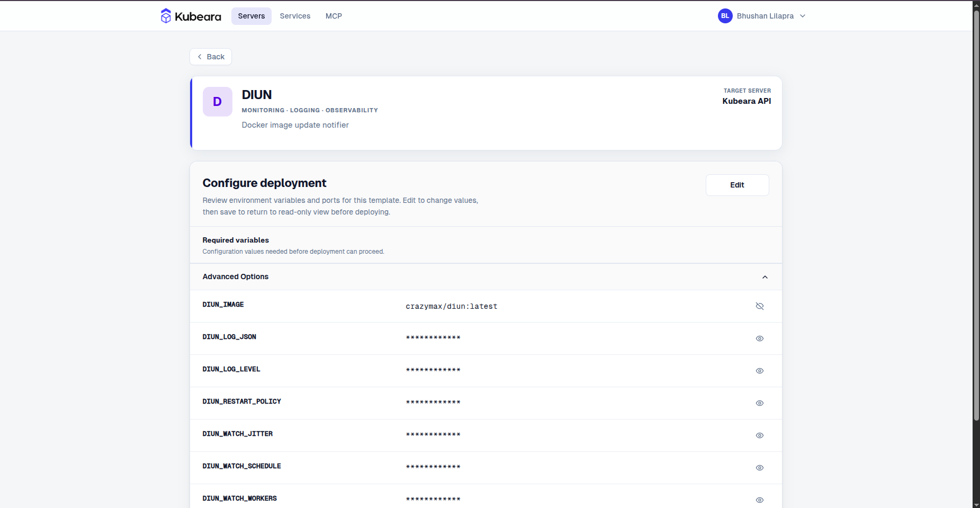Click the Back button
Screen dimensions: 980x508
[x=211, y=57]
